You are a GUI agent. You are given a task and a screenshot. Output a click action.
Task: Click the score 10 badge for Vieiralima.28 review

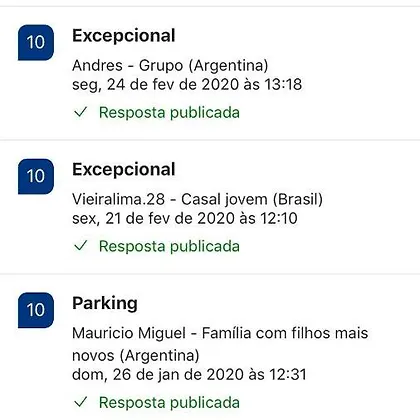point(36,176)
